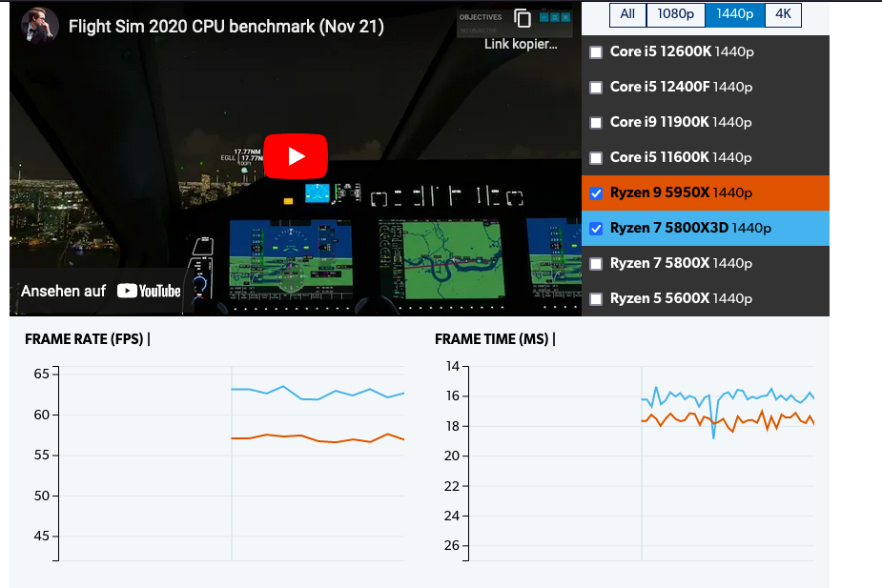Click the Ryzen 5 5600X label text
The image size is (882, 588).
tap(681, 298)
